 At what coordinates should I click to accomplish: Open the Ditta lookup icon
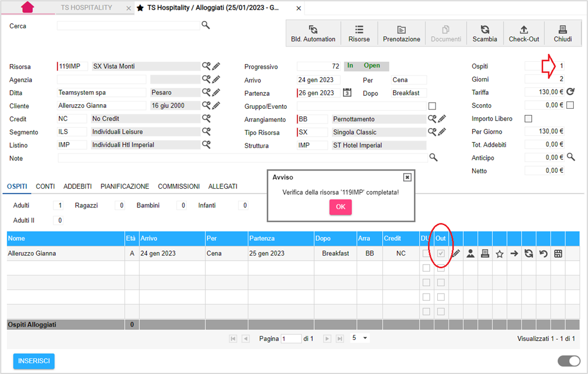click(x=206, y=92)
